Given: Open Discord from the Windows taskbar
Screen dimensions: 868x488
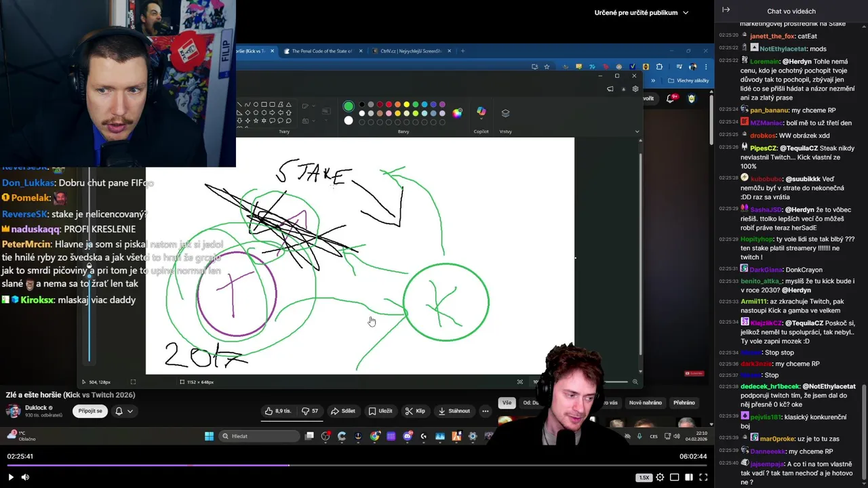Looking at the screenshot, I should (407, 436).
